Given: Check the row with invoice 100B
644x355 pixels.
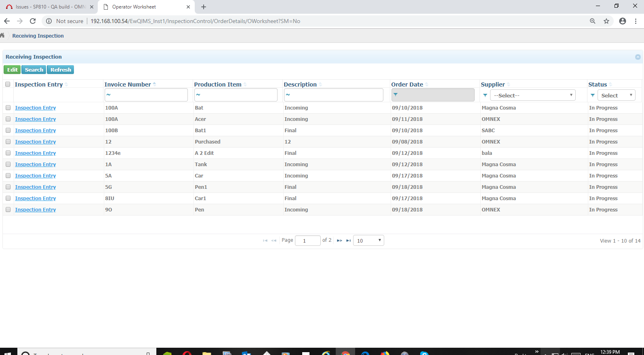Looking at the screenshot, I should [x=8, y=131].
